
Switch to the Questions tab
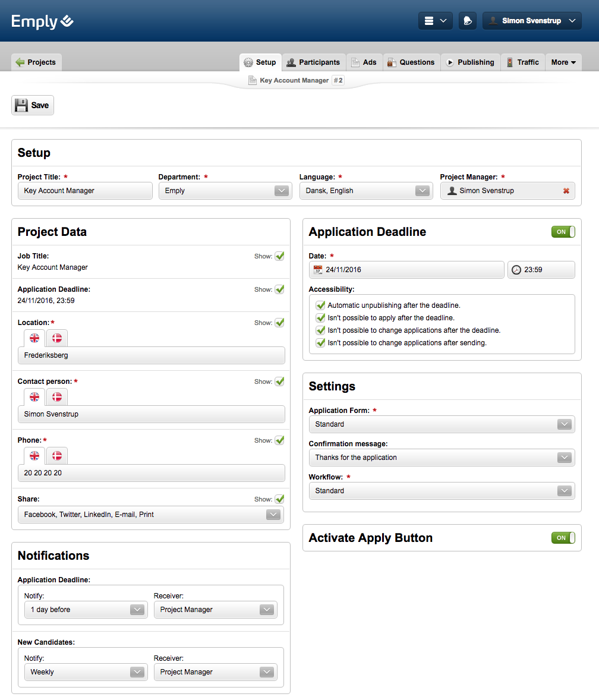(411, 62)
